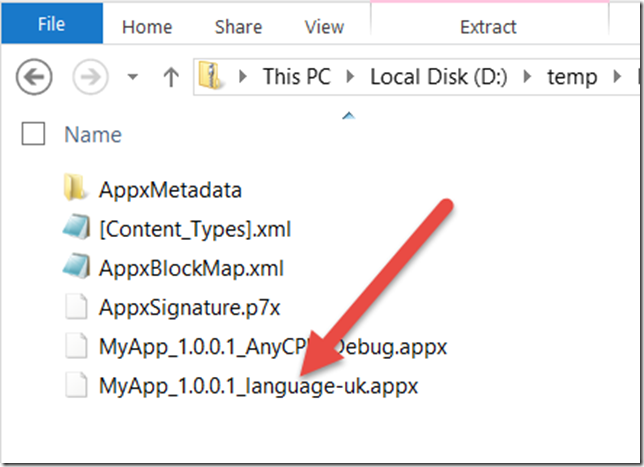Sort files by the Name column header
Viewport: 644px width, 467px height.
tap(93, 134)
